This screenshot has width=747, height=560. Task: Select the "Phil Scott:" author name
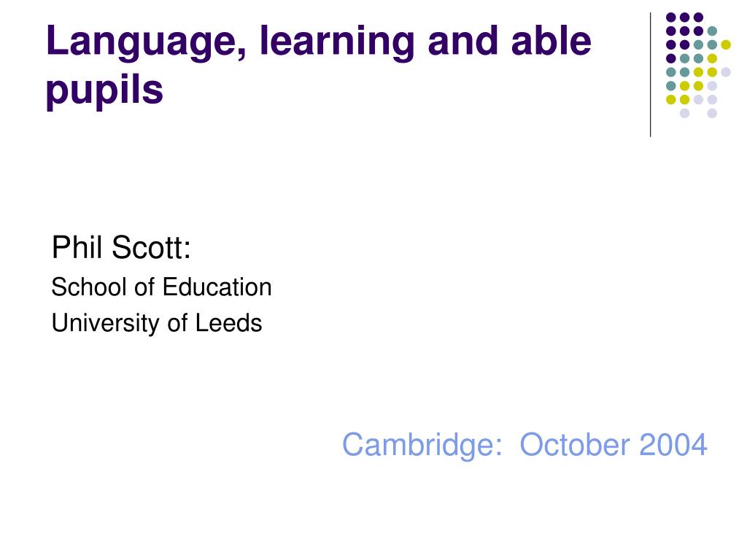pos(121,248)
